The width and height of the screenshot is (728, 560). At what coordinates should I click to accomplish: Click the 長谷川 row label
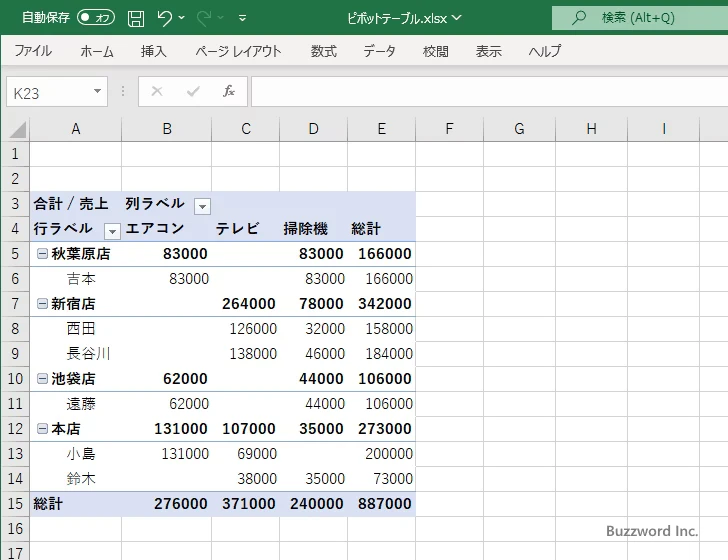88,354
